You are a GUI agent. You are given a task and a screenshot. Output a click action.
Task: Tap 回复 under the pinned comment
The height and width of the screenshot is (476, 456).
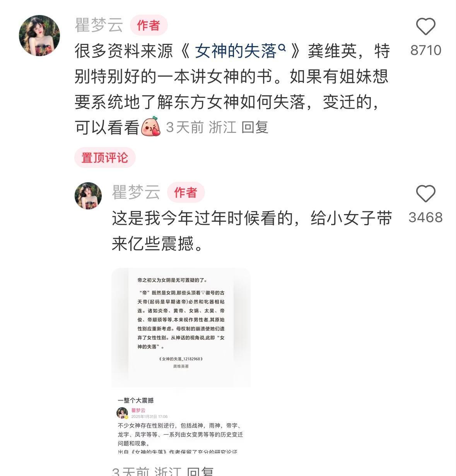[255, 127]
